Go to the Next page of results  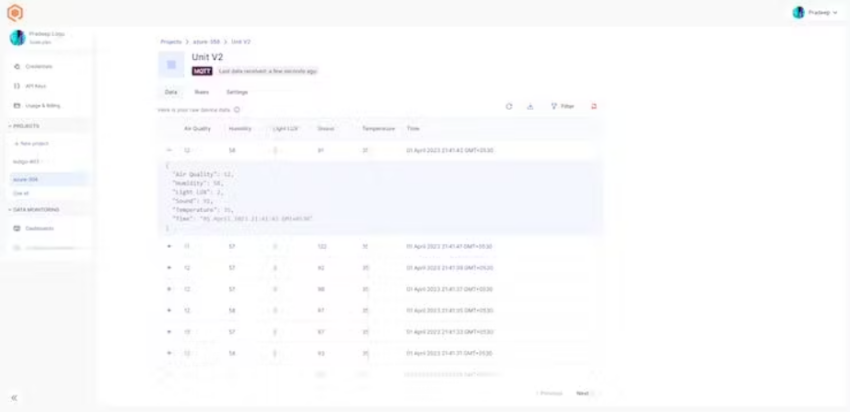[584, 393]
